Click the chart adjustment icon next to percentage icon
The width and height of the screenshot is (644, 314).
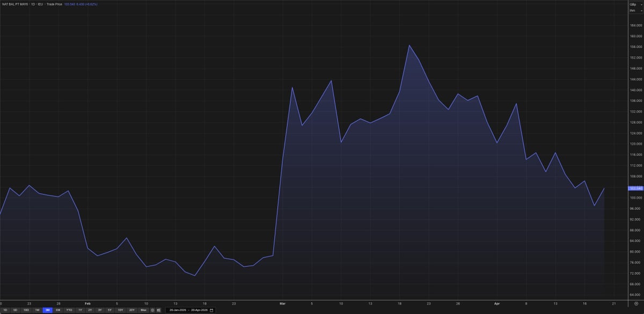(159, 310)
